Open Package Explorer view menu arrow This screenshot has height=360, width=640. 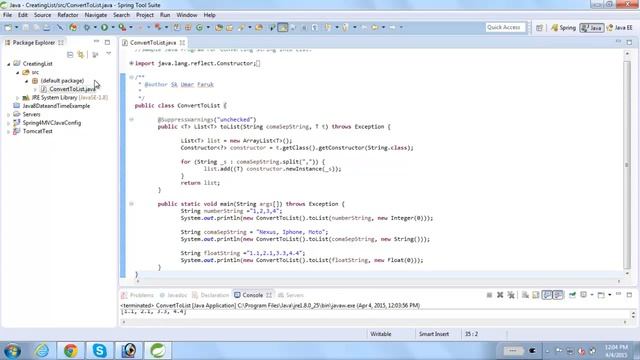[x=109, y=54]
